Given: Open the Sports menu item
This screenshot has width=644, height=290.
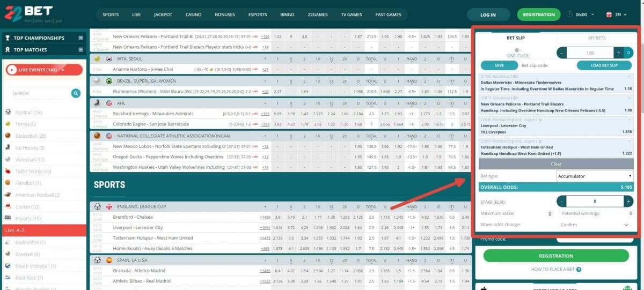Looking at the screenshot, I should point(111,14).
